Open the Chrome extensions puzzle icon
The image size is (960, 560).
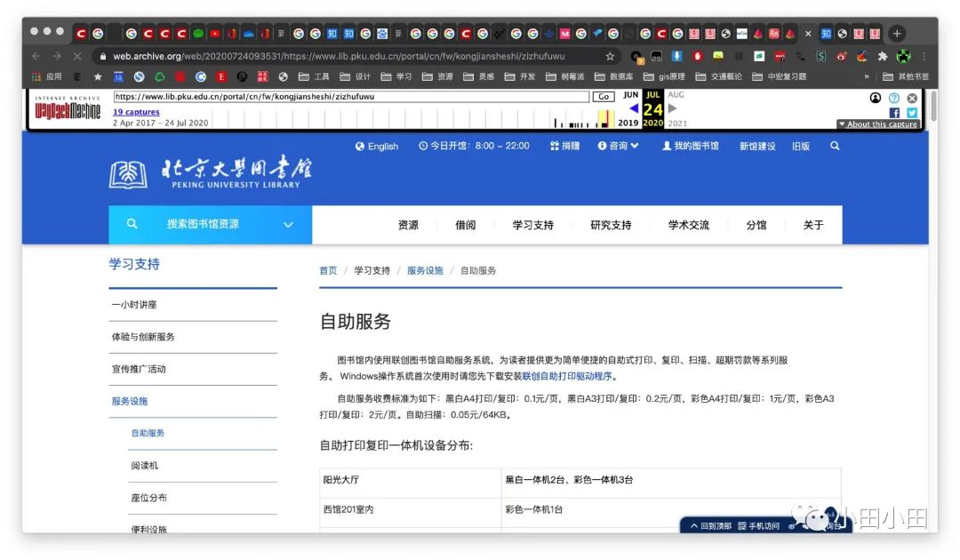pos(883,56)
